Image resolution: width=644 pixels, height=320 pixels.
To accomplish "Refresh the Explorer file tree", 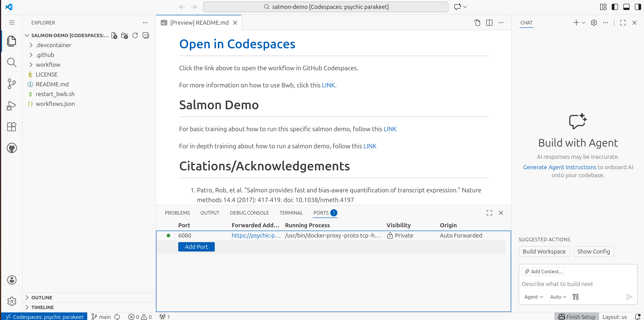I will (x=135, y=36).
